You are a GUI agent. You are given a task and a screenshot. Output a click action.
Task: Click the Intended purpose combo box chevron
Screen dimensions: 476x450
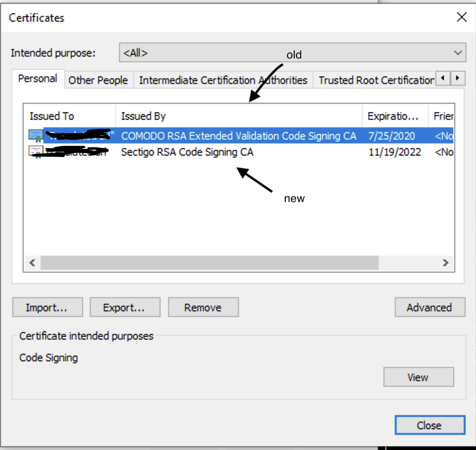[x=458, y=52]
